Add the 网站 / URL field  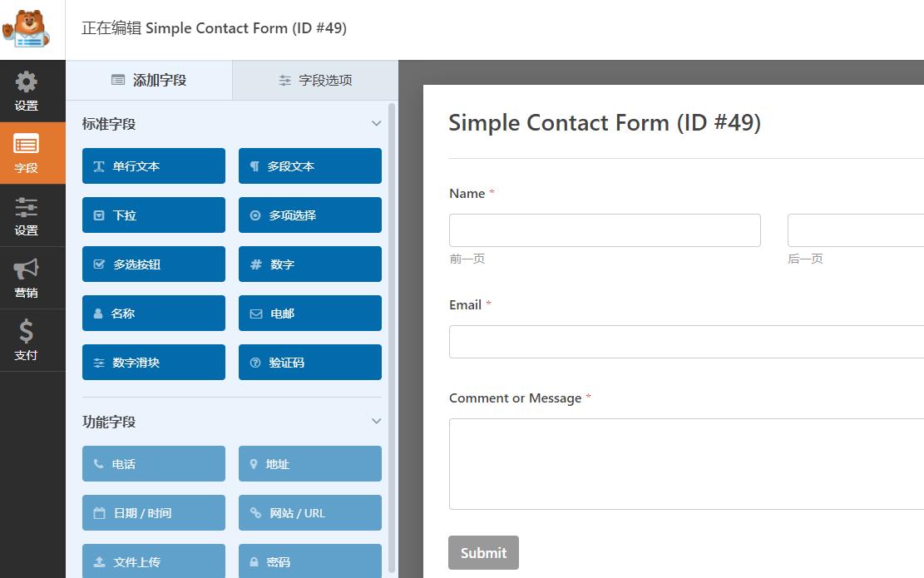click(x=310, y=512)
